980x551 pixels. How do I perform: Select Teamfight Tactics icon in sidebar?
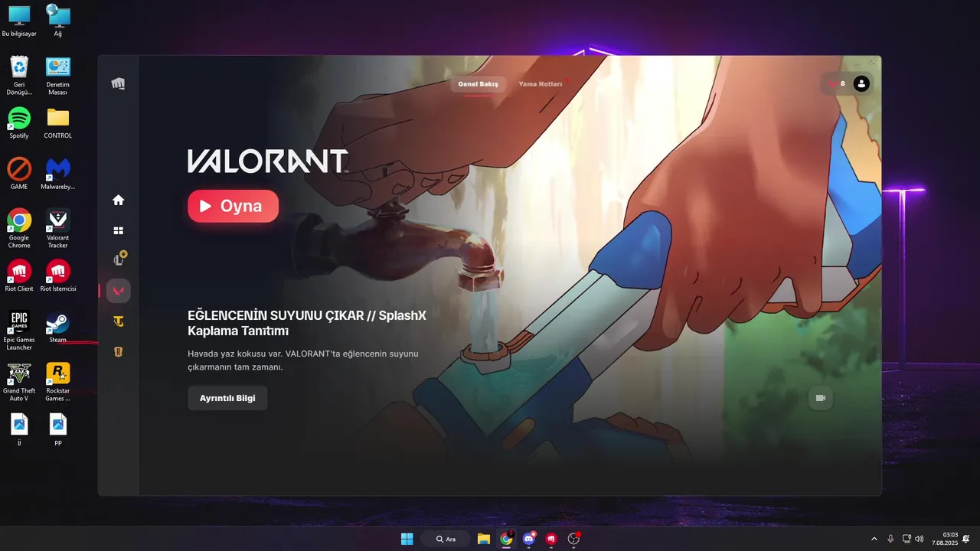pyautogui.click(x=118, y=321)
